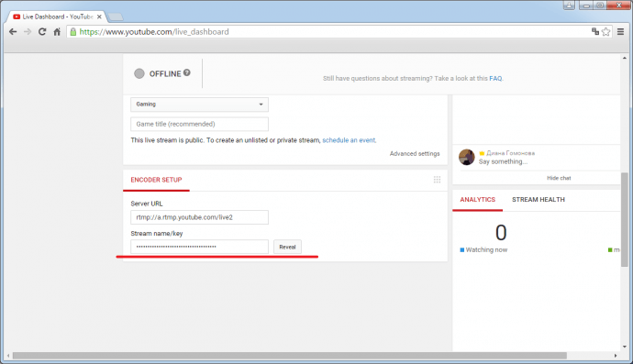Click the Say something chat input

pyautogui.click(x=503, y=161)
